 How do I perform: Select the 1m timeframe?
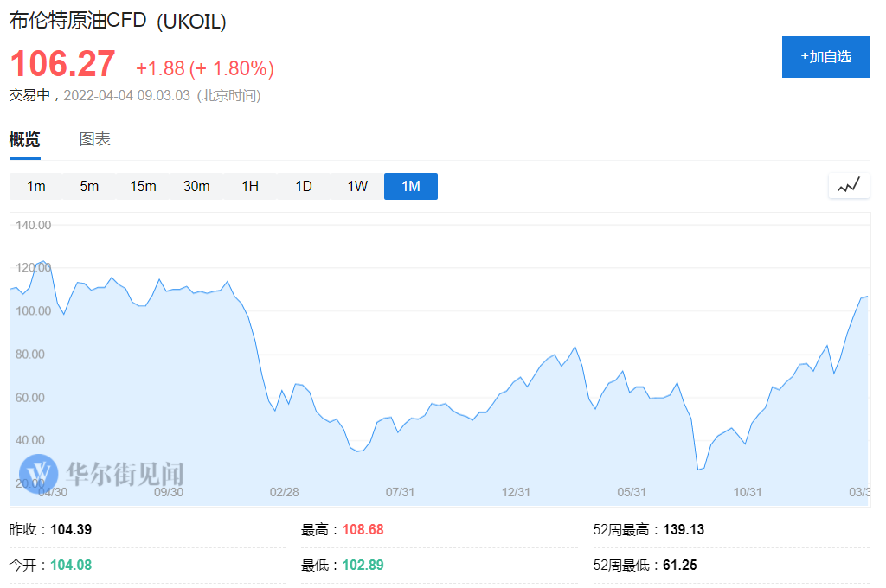[x=35, y=186]
